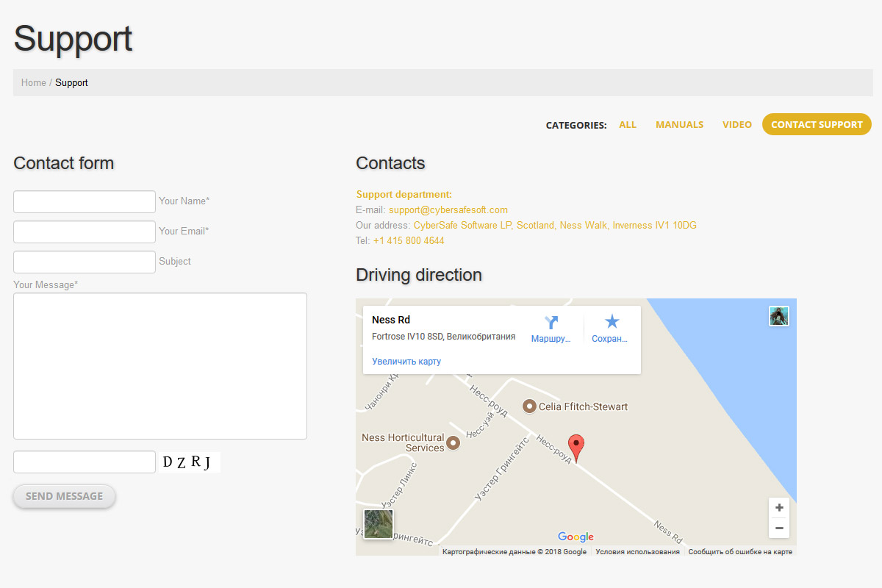The height and width of the screenshot is (588, 882).
Task: Select the CONTACT SUPPORT category
Action: 817,125
